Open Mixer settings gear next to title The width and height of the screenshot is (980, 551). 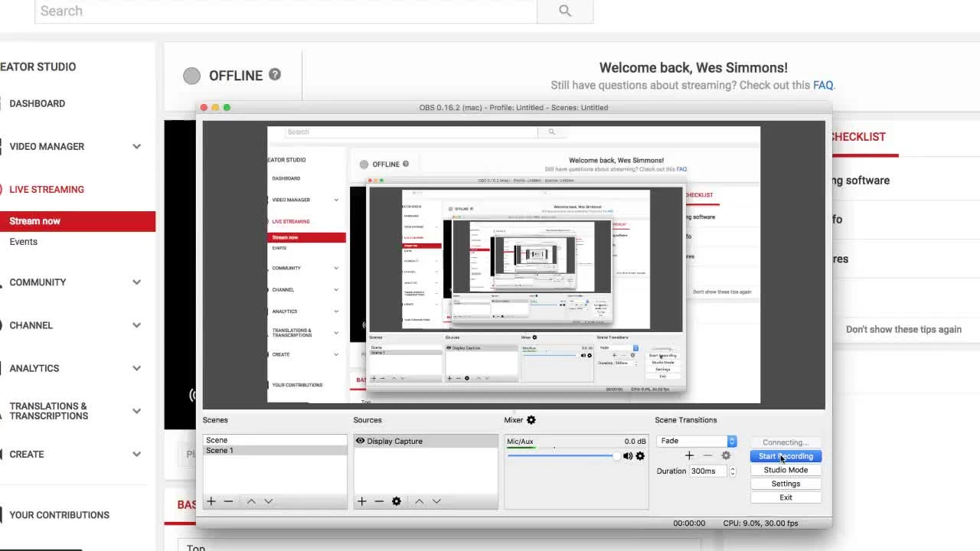pos(531,420)
